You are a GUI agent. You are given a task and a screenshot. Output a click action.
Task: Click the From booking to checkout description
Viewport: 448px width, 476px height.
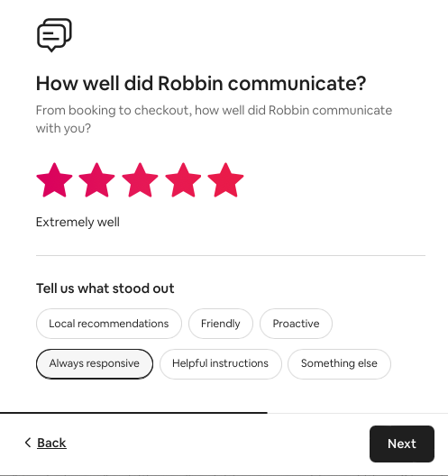pos(214,119)
